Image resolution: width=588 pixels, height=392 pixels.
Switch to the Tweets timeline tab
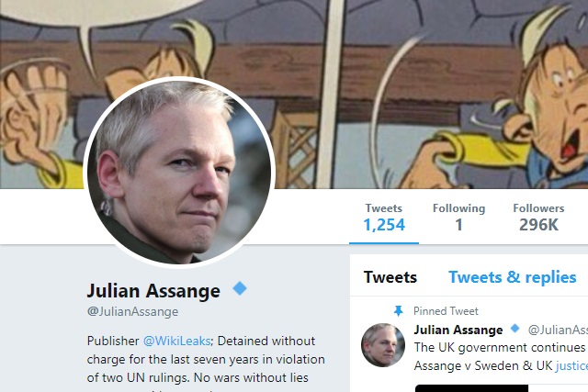390,277
